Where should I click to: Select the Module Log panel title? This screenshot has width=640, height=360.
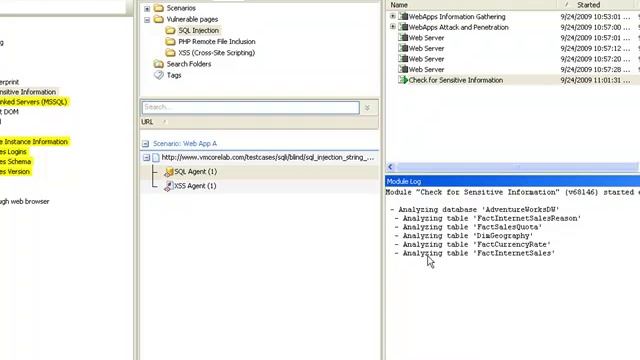click(404, 182)
